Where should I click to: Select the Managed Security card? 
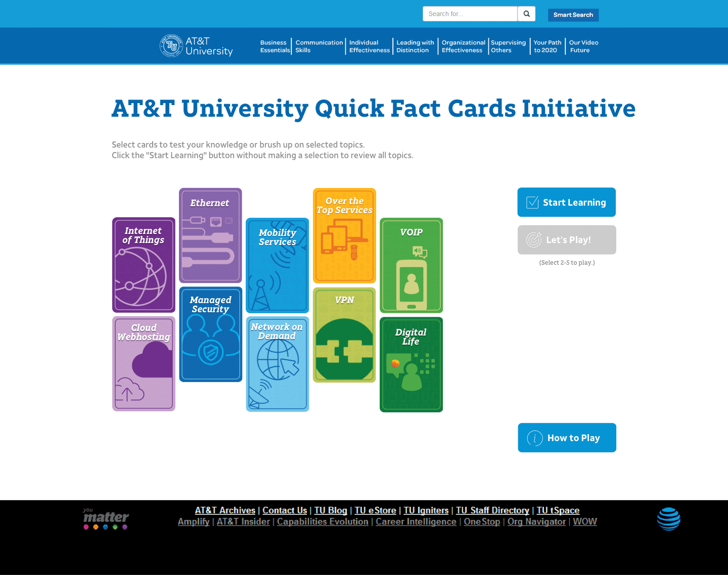(x=210, y=334)
